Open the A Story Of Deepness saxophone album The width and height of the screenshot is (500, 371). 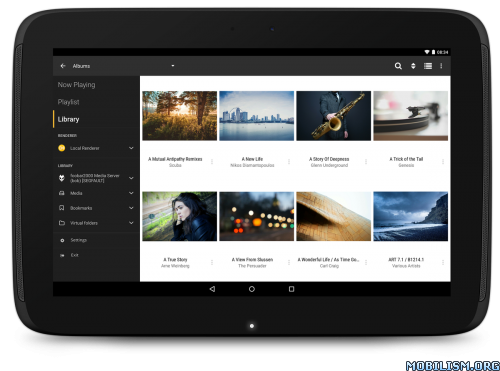(x=333, y=116)
